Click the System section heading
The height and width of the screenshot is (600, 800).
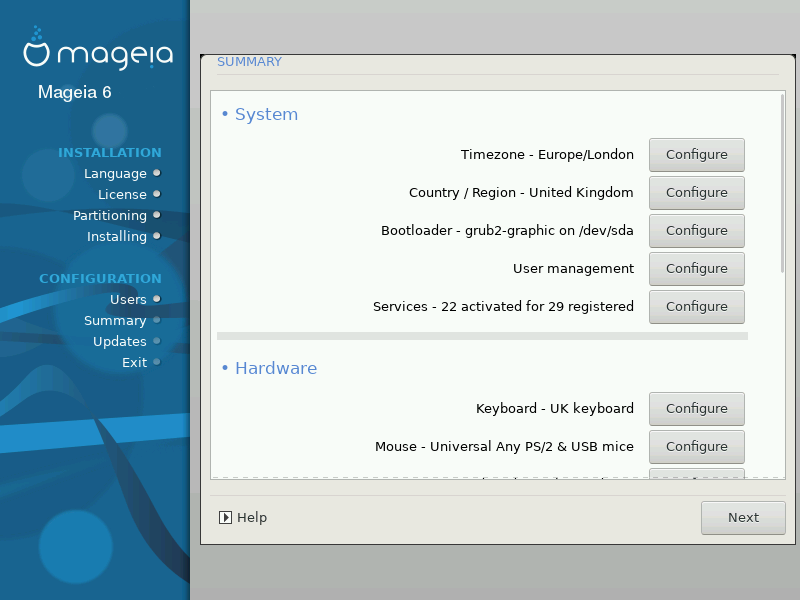pos(265,115)
